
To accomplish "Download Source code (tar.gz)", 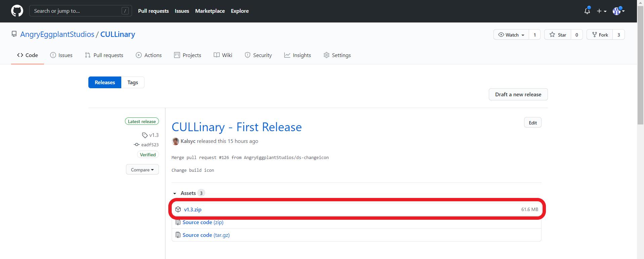I will (206, 235).
